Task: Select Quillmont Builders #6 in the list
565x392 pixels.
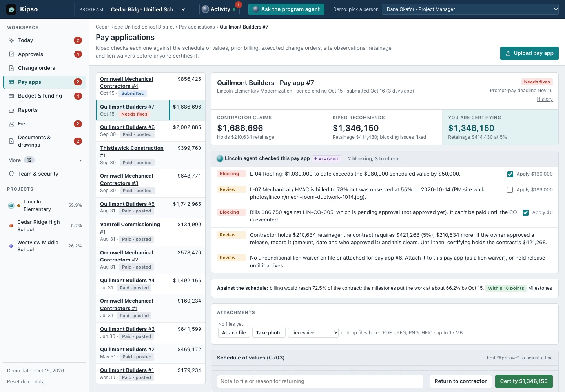Action: (x=127, y=127)
